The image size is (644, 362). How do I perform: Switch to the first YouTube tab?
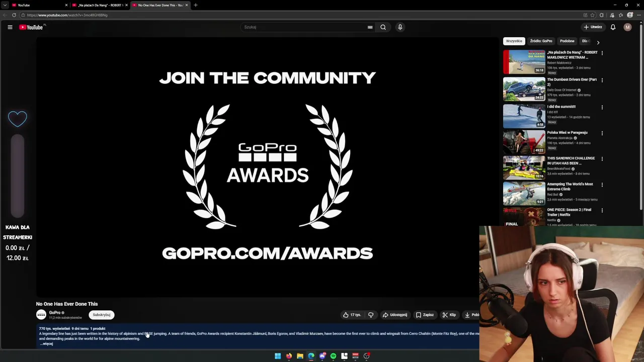click(x=39, y=5)
